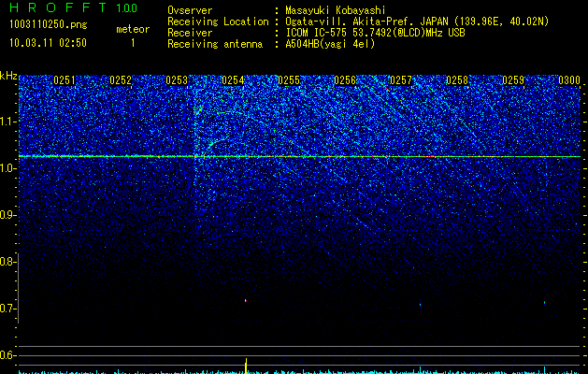Click the 'Receiving Location' label
Image resolution: width=588 pixels, height=374 pixels.
pyautogui.click(x=218, y=22)
